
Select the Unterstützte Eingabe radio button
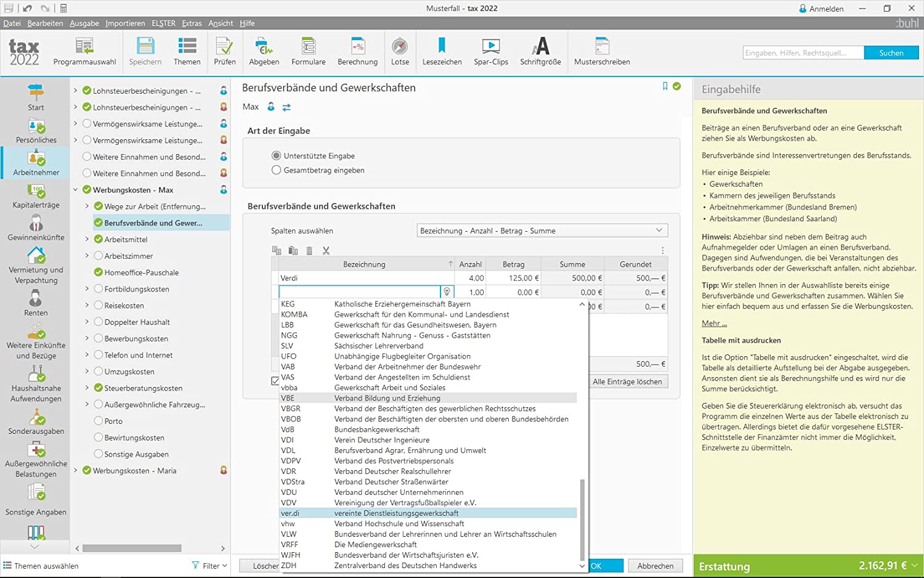click(x=277, y=156)
